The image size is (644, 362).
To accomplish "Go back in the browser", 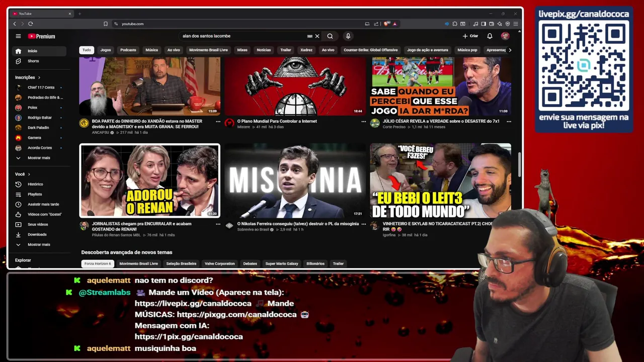I will (15, 24).
